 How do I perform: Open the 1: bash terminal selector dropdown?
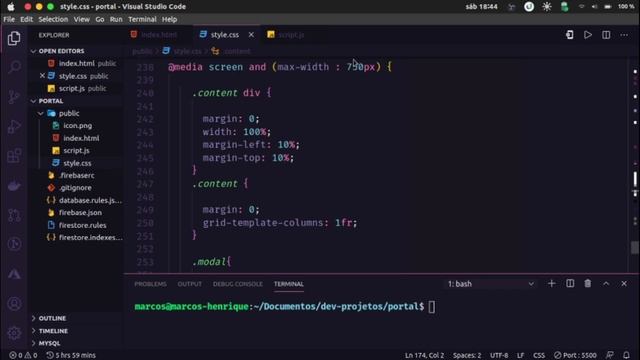pyautogui.click(x=490, y=284)
